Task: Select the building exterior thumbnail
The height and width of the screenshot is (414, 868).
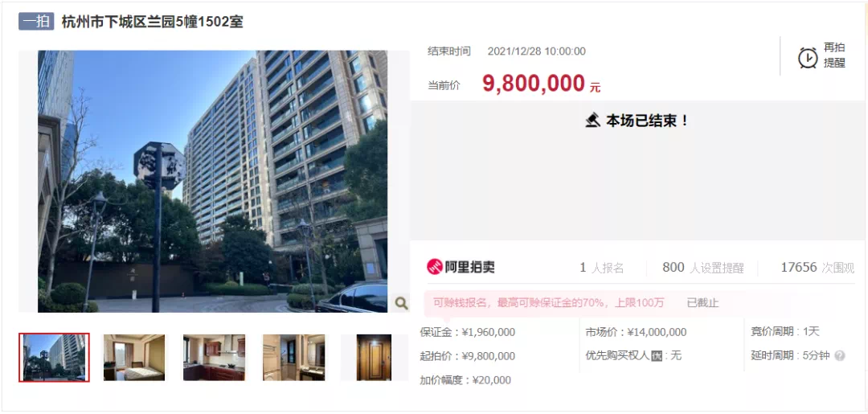Action: (54, 358)
